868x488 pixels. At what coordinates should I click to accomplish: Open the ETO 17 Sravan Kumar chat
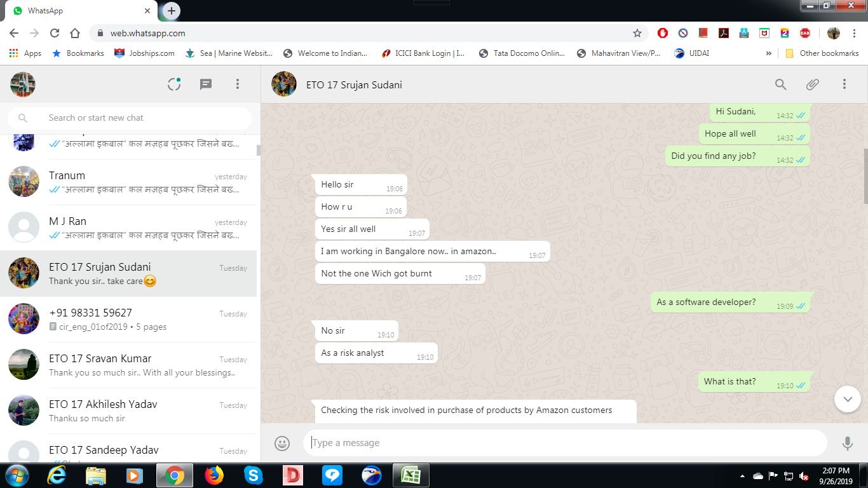click(x=128, y=365)
